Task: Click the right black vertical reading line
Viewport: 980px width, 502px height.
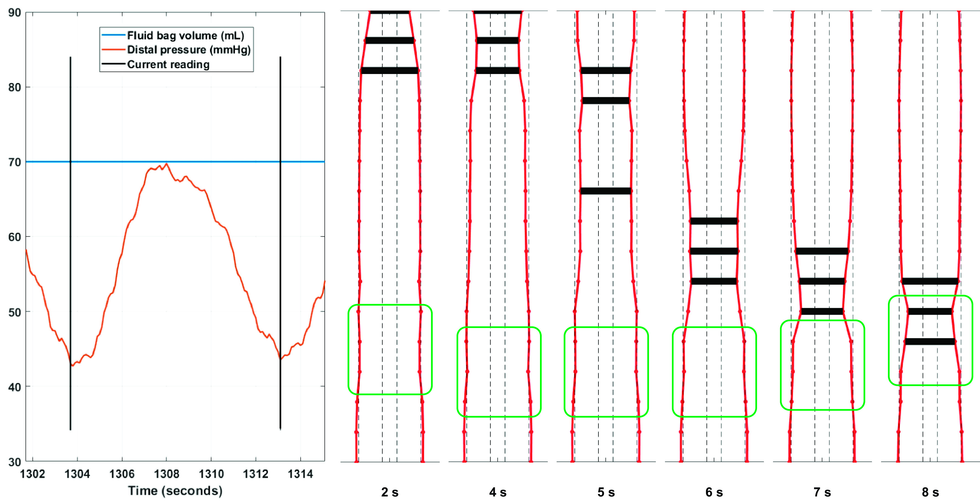Action: pyautogui.click(x=280, y=244)
